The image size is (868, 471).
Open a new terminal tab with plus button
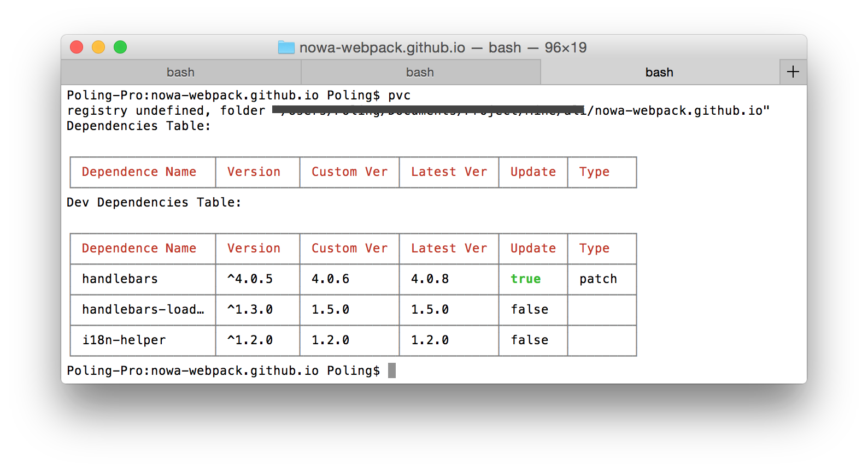[793, 72]
